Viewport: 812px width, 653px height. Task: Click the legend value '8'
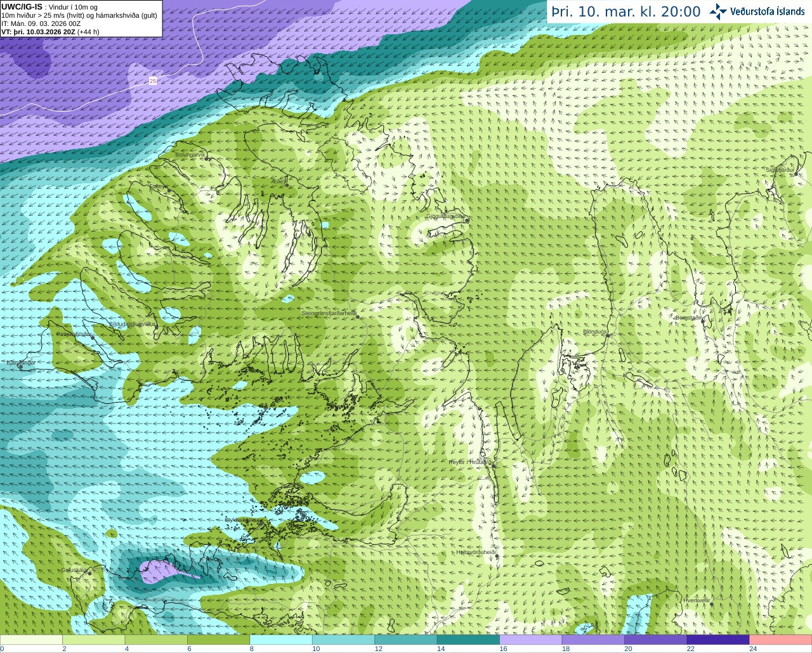pos(252,649)
